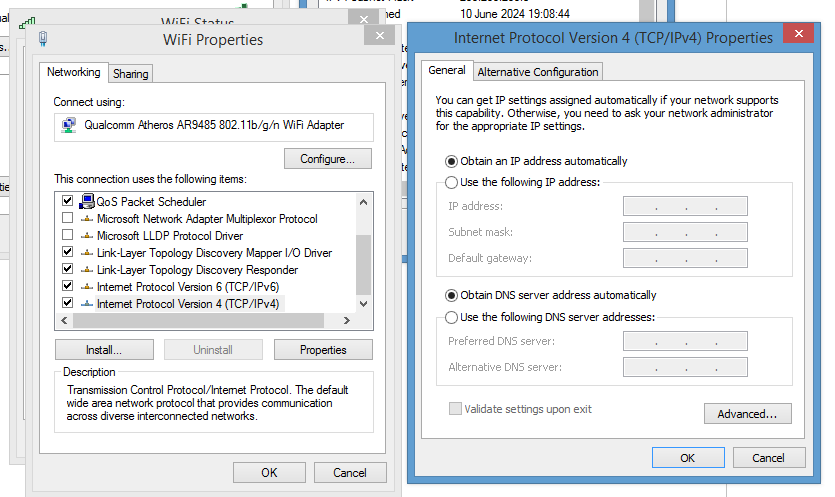
Task: Switch to the Networking tab
Action: coord(73,72)
